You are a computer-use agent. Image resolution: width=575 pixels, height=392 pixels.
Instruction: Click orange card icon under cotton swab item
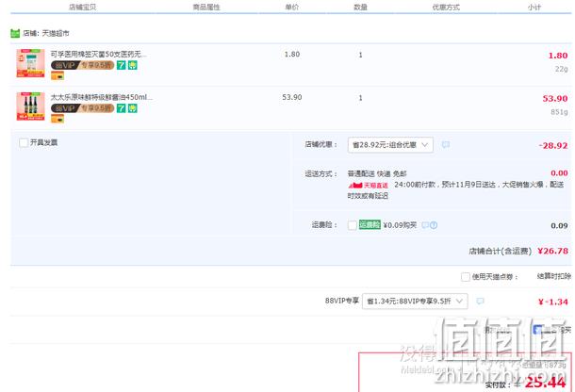57,76
